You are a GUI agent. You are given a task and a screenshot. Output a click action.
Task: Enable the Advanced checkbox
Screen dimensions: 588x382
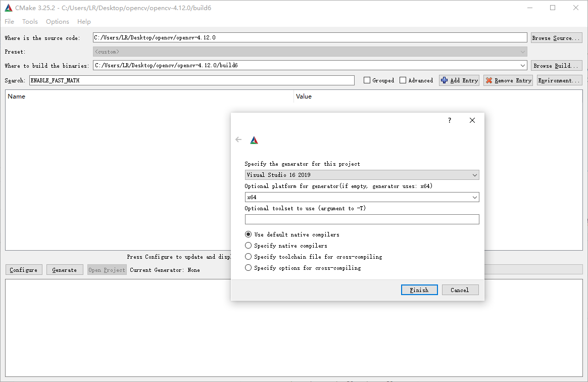click(403, 80)
